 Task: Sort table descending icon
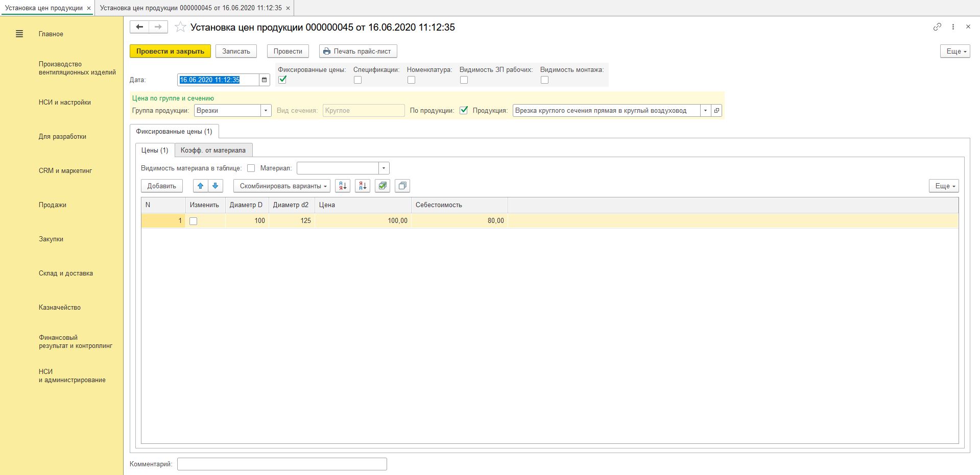point(362,186)
